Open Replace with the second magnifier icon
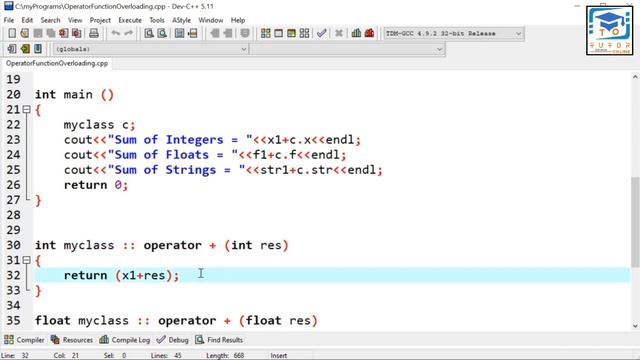 pos(162,33)
